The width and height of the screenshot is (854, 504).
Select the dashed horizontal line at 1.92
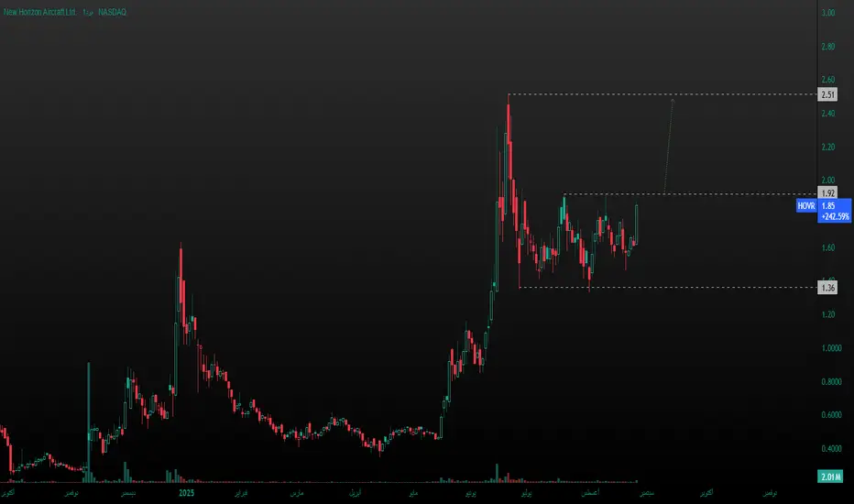pos(690,194)
